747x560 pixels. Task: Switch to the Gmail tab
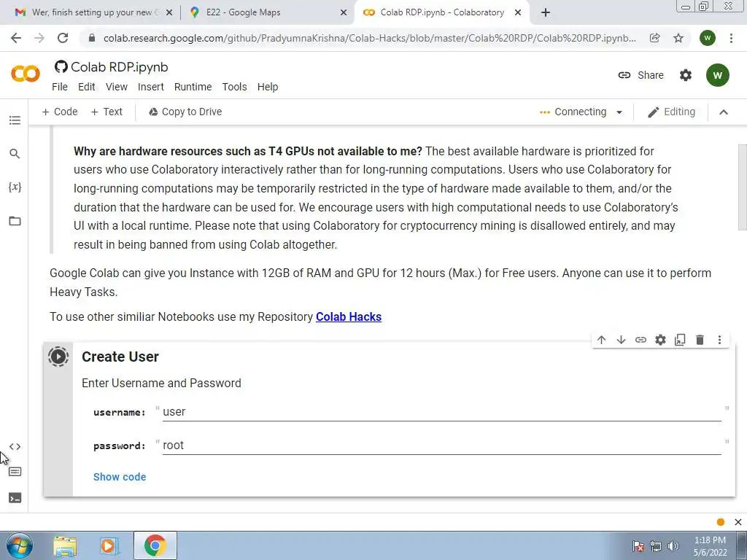click(90, 12)
